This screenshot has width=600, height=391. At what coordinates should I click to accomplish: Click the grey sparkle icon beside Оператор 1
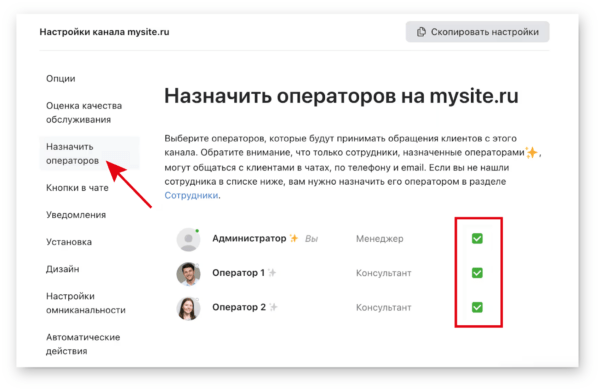click(x=272, y=273)
